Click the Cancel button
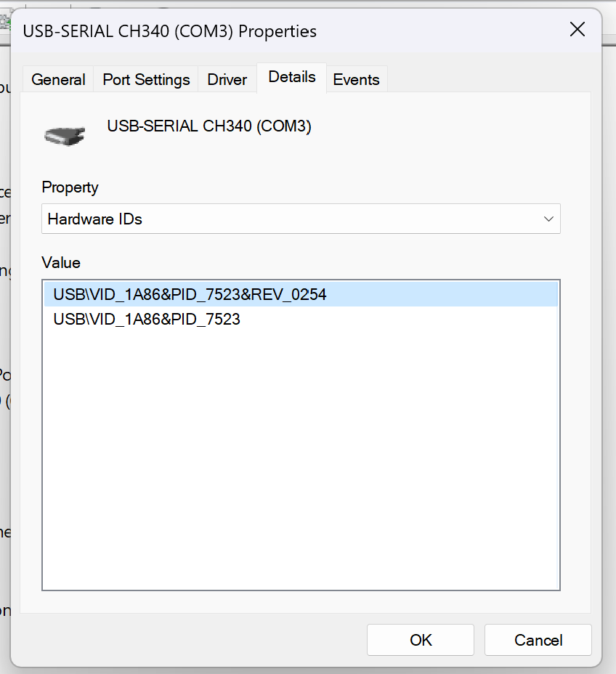Image resolution: width=616 pixels, height=674 pixels. (538, 640)
